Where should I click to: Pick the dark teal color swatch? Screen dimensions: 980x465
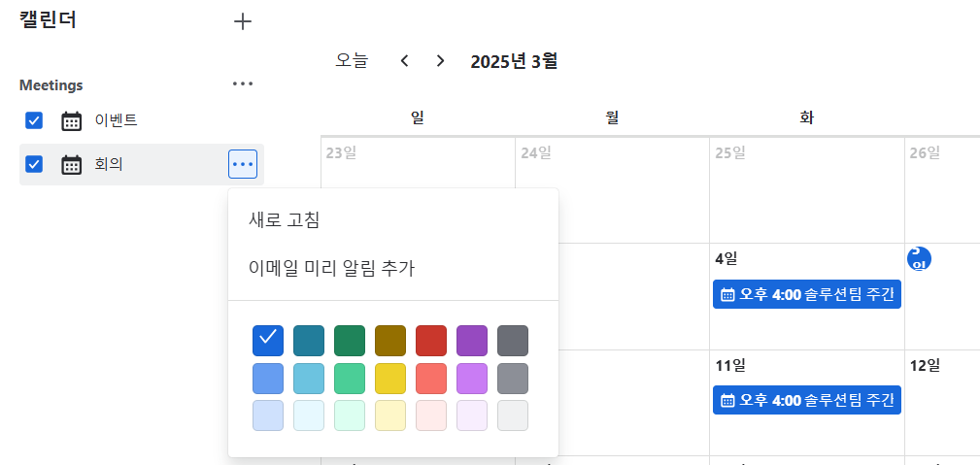(309, 341)
